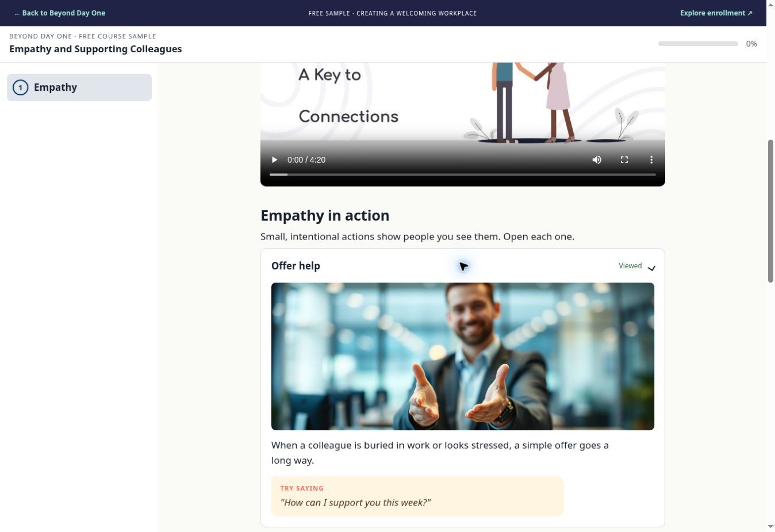
Task: Click the page vertical scrollbar thumb
Action: click(770, 211)
